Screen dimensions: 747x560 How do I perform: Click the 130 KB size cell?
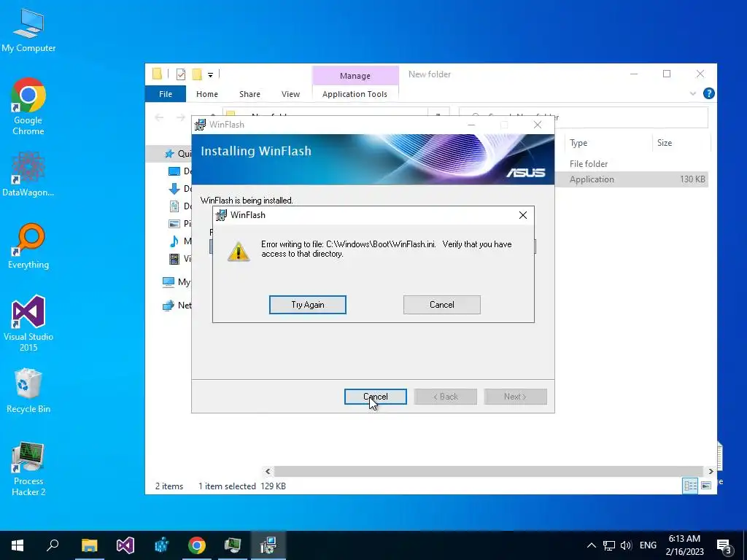[692, 179]
